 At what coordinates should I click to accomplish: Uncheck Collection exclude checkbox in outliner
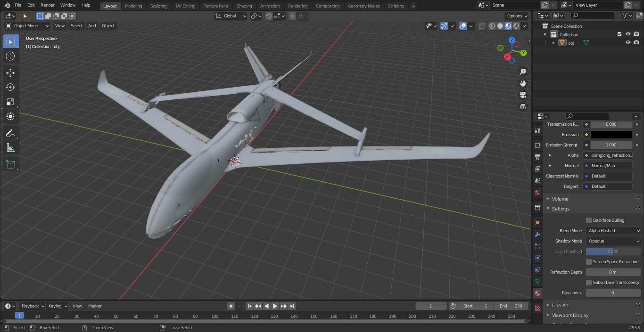[x=619, y=34]
